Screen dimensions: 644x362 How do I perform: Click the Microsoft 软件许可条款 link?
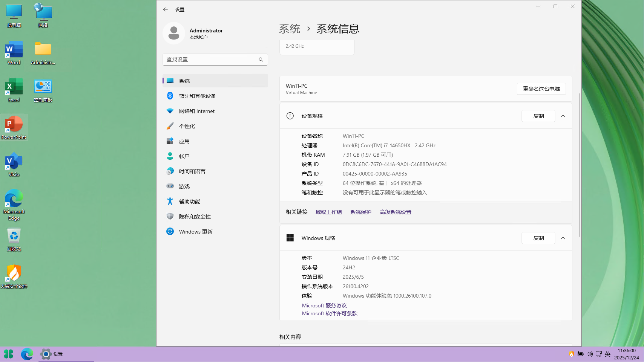coord(330,313)
